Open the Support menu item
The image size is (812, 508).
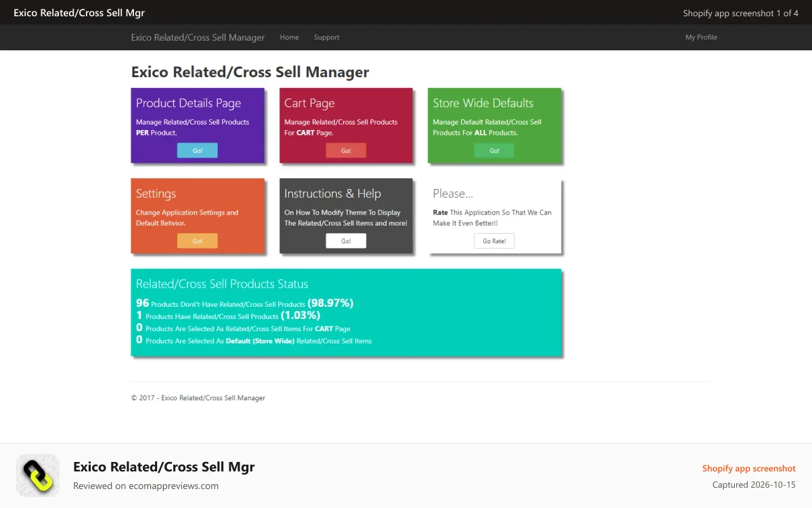point(327,37)
